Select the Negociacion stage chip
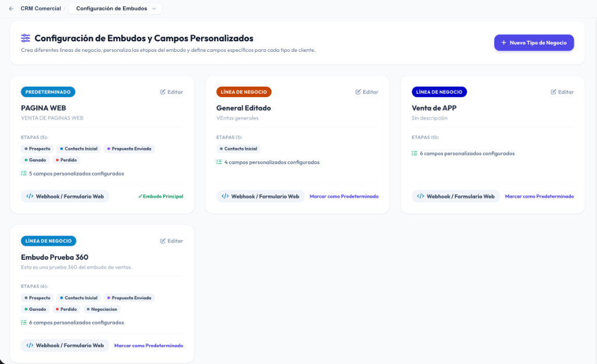Screen dimensions: 597x364 101,309
